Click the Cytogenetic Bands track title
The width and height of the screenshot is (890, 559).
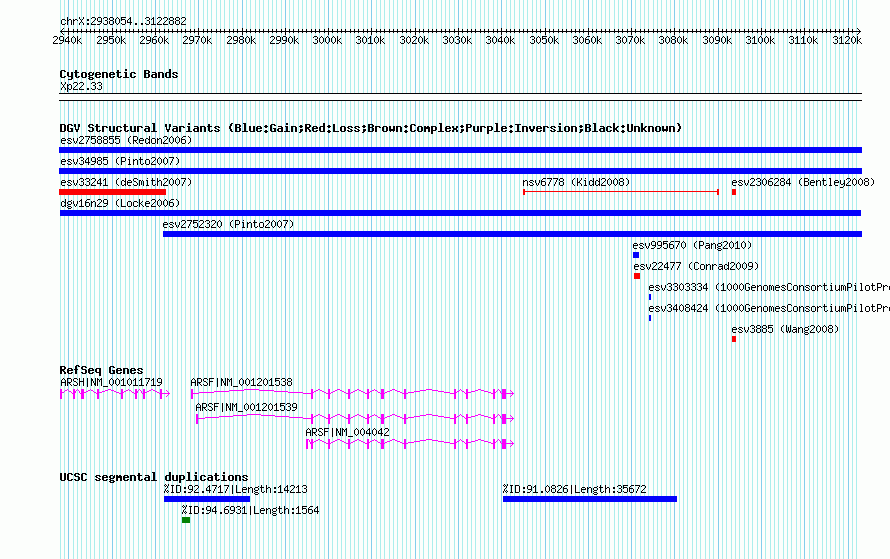(x=119, y=74)
